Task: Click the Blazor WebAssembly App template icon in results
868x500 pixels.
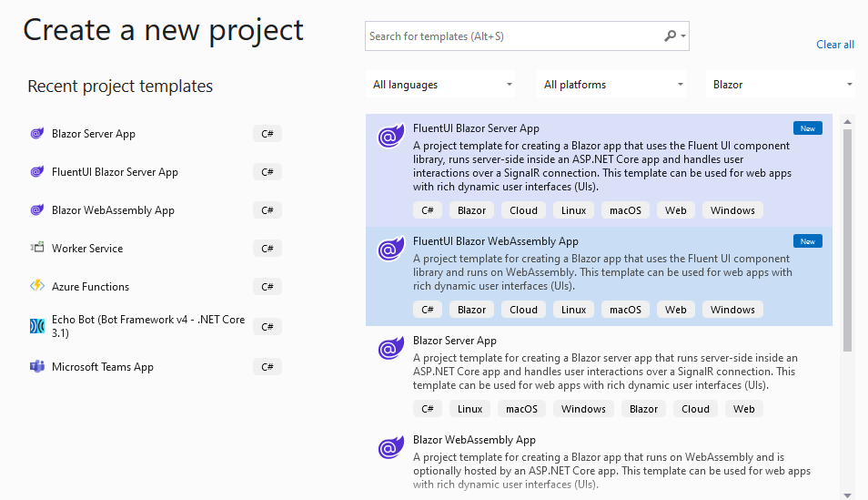Action: click(391, 448)
